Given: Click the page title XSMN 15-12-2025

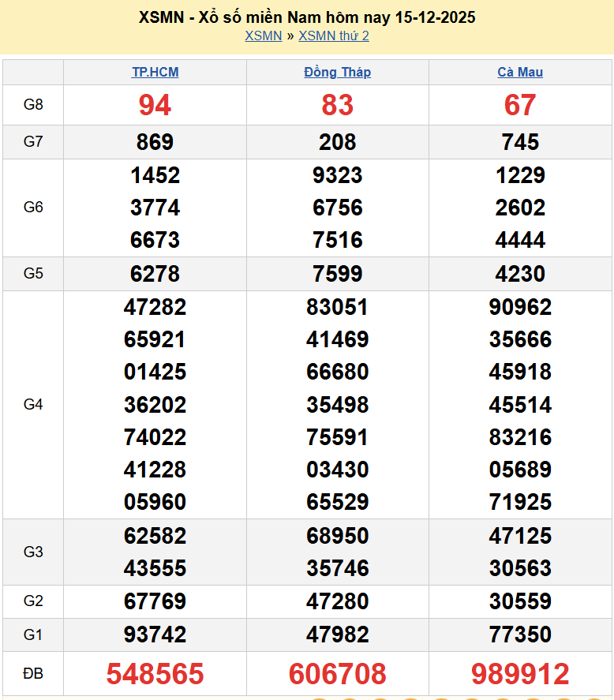Looking at the screenshot, I should coord(307,17).
